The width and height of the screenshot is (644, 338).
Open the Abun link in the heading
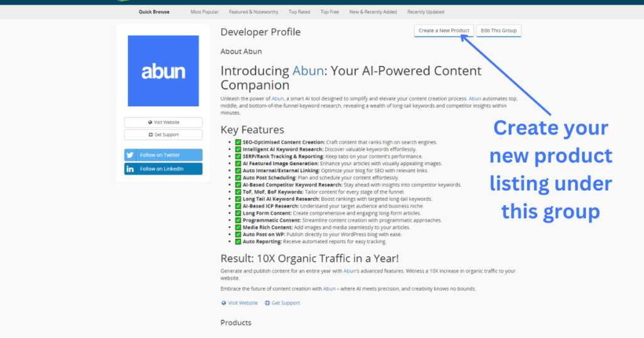[x=308, y=71]
